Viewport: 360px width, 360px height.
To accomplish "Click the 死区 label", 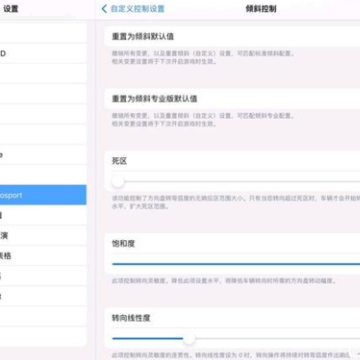I will (119, 161).
